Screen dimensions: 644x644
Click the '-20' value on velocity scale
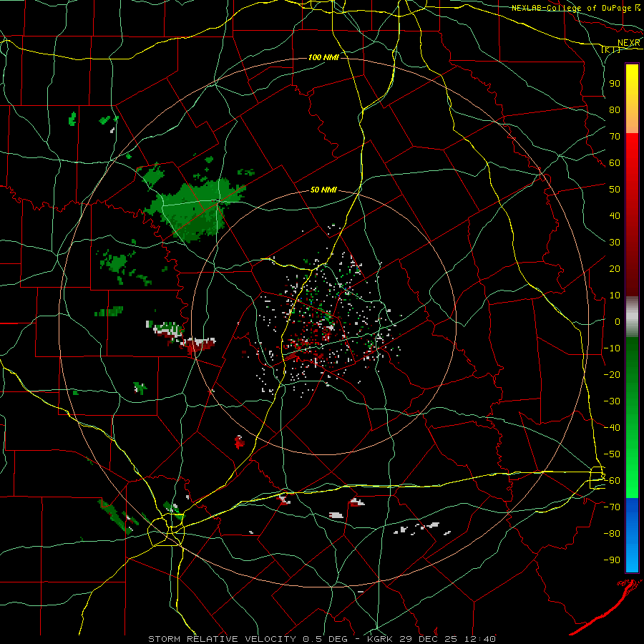(612, 375)
